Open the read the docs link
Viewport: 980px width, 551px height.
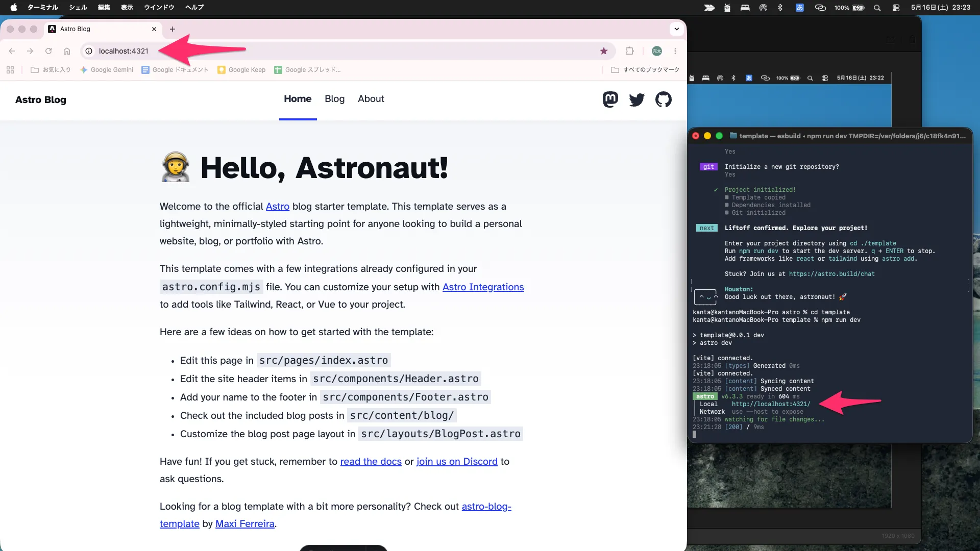(x=371, y=462)
